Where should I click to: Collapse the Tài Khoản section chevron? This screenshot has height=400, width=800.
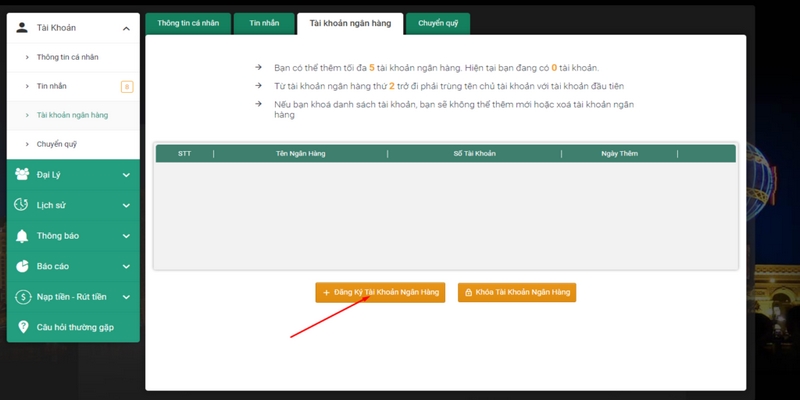click(x=126, y=28)
